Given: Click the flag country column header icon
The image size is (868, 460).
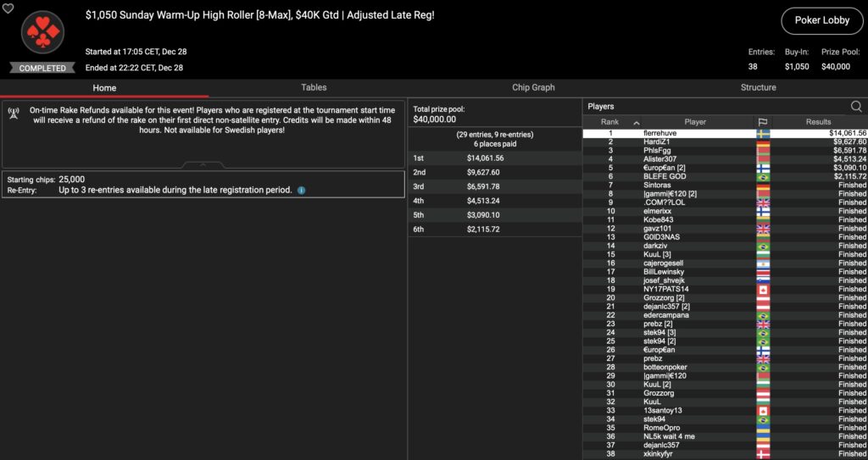Looking at the screenshot, I should (763, 122).
